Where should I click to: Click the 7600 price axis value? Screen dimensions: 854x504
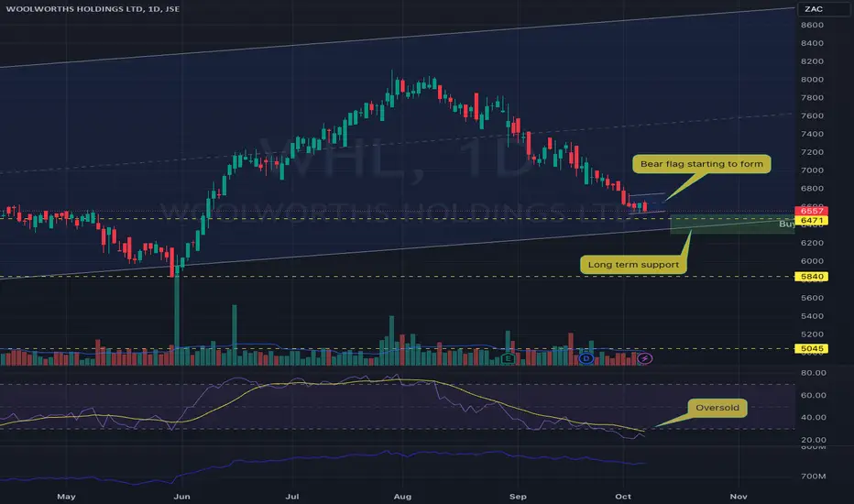pyautogui.click(x=812, y=115)
